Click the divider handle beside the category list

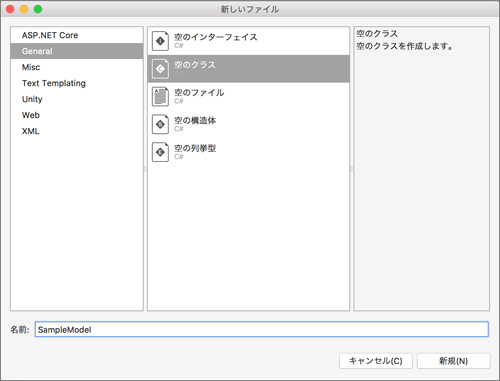coord(145,169)
